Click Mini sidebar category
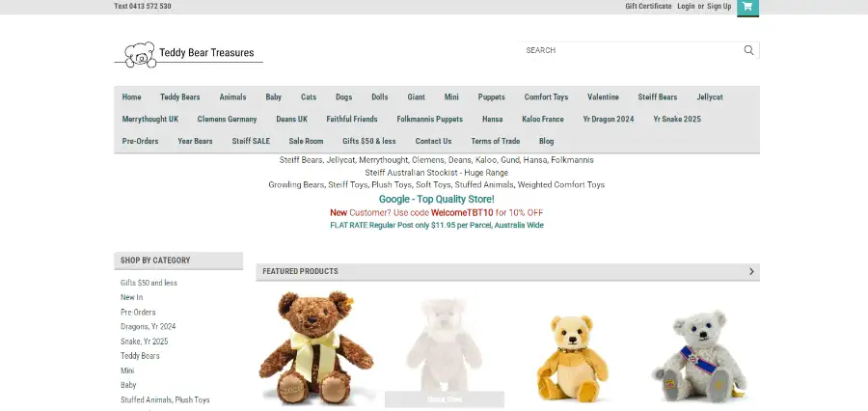868x411 pixels. coord(127,370)
